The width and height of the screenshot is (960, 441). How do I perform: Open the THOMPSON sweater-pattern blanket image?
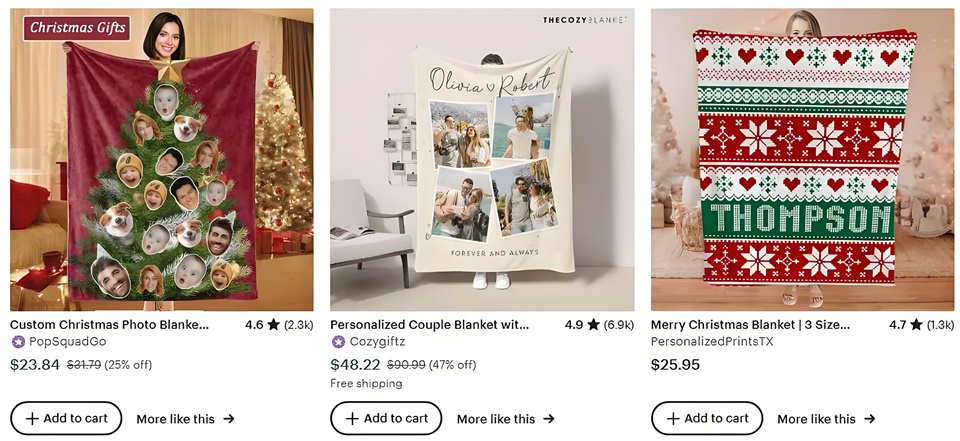point(803,159)
